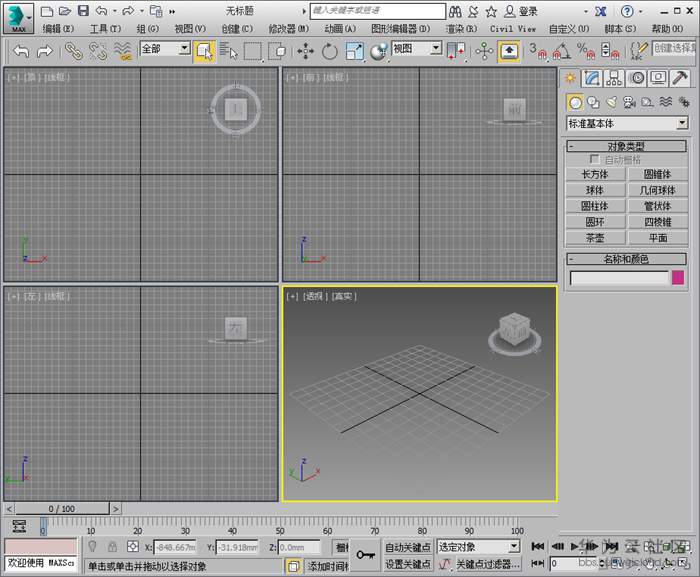Open reference coordinate system dropdown 视图
This screenshot has width=700, height=577.
coord(417,49)
